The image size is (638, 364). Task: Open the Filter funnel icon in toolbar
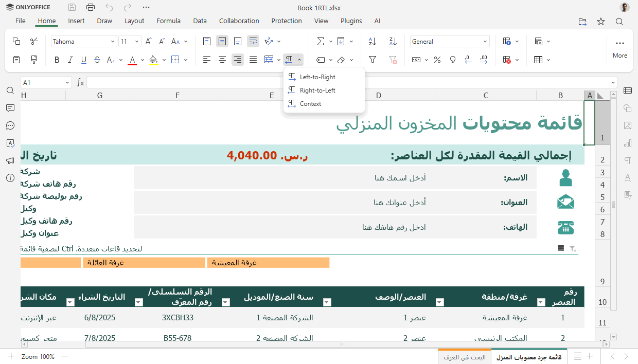(373, 60)
